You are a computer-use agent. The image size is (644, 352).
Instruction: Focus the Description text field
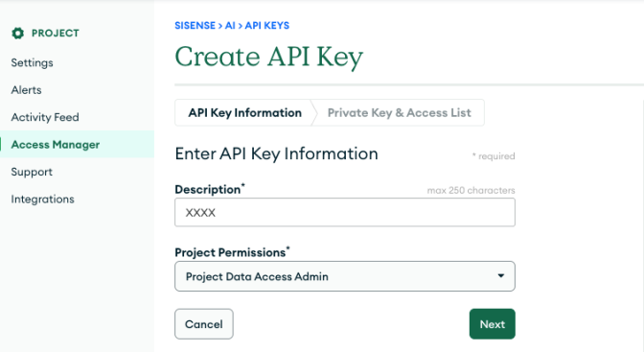(345, 212)
